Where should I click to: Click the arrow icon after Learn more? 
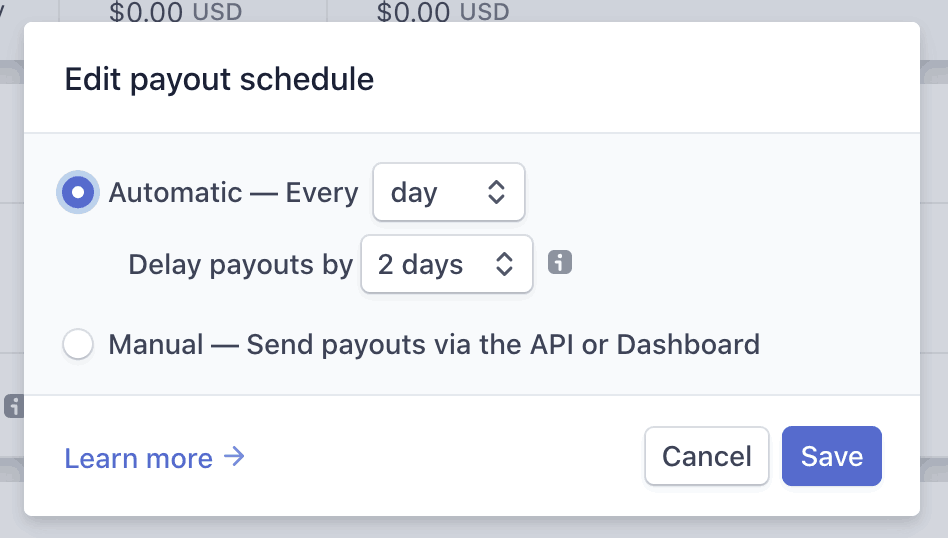click(234, 456)
